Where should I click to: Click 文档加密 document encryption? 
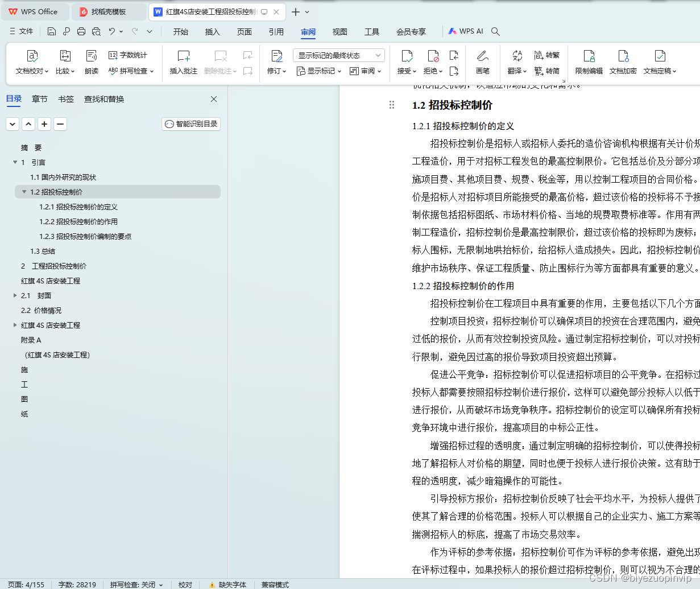tap(623, 63)
